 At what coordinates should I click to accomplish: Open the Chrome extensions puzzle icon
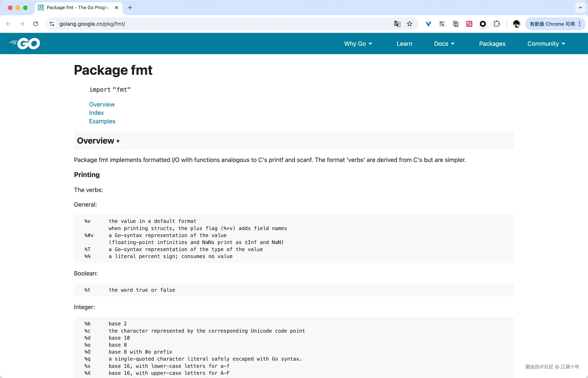click(x=497, y=24)
